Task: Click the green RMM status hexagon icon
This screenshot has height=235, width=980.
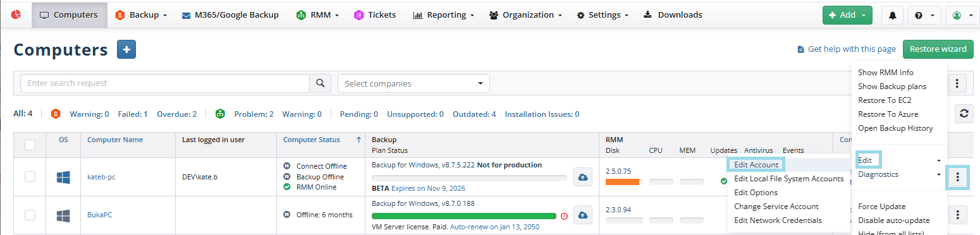Action: [221, 114]
